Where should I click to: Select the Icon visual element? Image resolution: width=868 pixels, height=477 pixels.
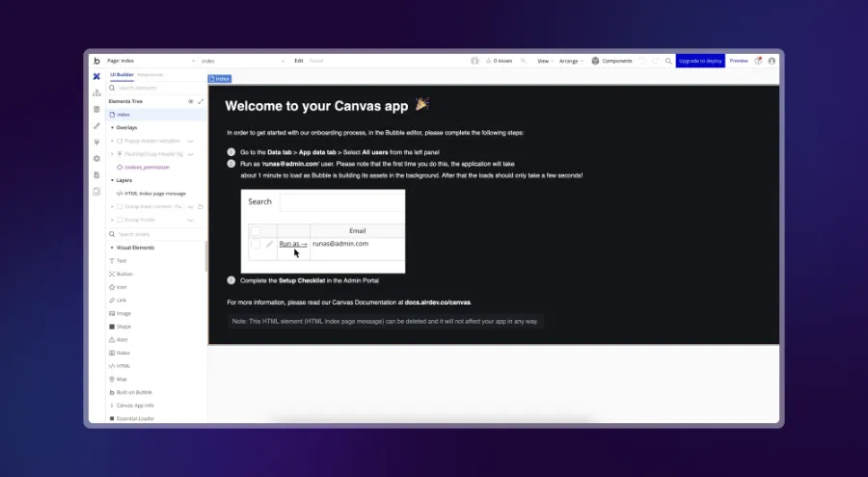pyautogui.click(x=118, y=287)
